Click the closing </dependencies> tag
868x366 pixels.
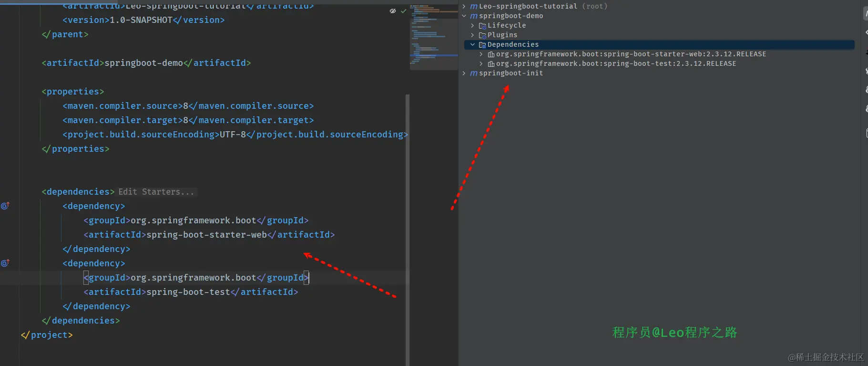click(81, 321)
